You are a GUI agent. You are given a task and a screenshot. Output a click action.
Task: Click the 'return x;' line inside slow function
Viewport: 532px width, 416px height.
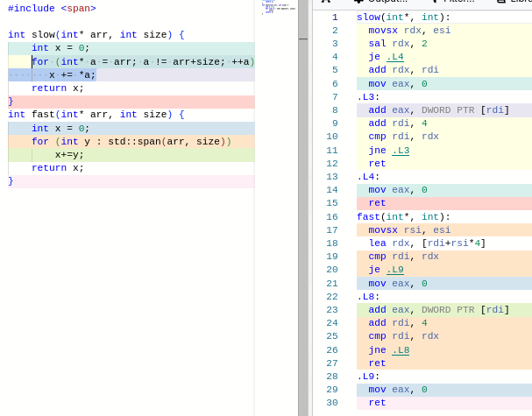(57, 88)
